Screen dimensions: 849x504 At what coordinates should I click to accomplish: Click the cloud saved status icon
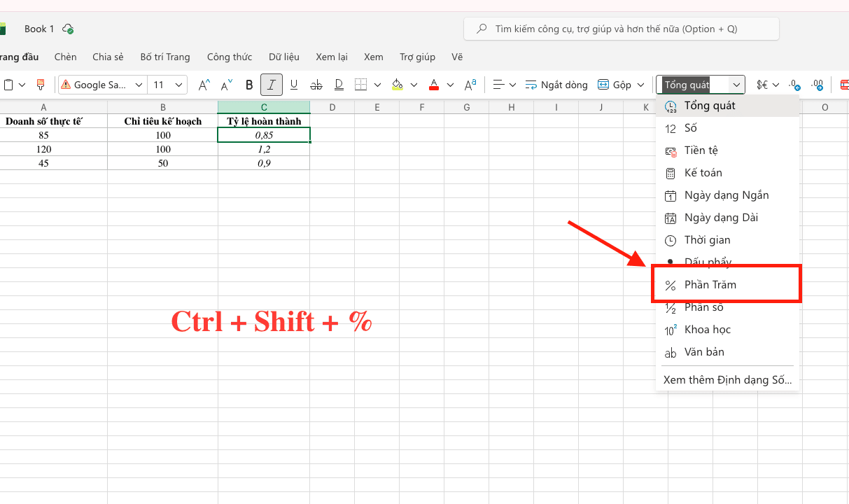coord(68,29)
